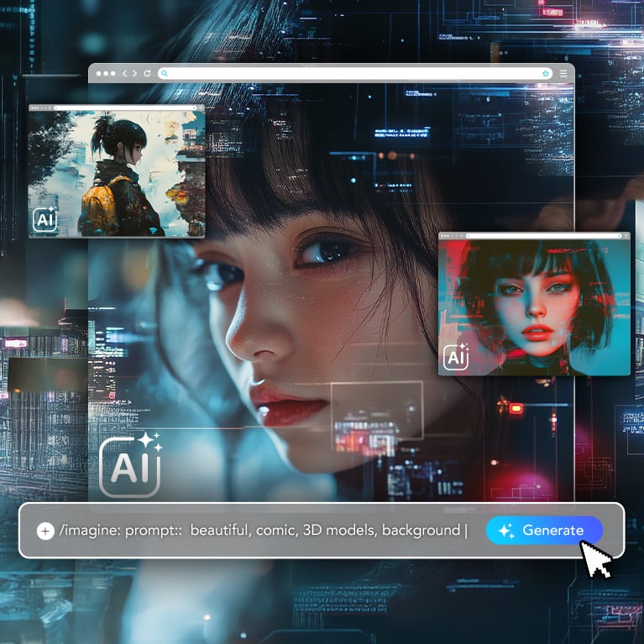
Task: Click the forward arrow in main browser
Action: [x=135, y=74]
